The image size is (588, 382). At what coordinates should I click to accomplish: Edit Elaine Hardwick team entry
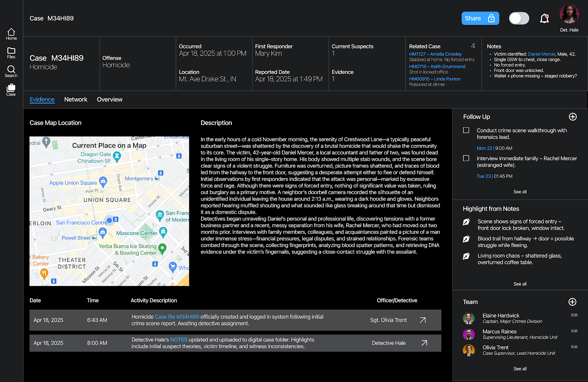tap(574, 315)
